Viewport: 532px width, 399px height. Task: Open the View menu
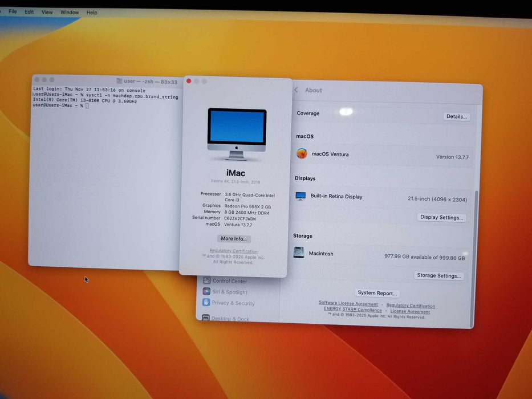[x=47, y=12]
